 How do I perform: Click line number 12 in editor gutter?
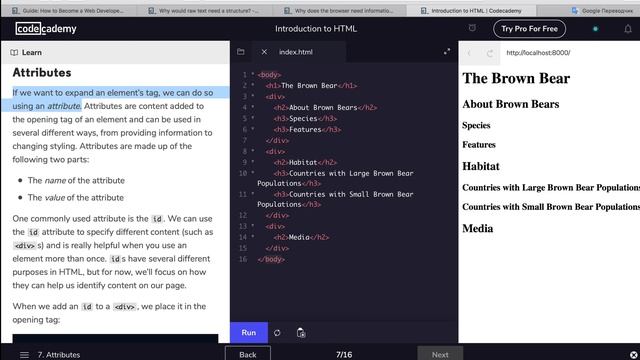(x=243, y=215)
